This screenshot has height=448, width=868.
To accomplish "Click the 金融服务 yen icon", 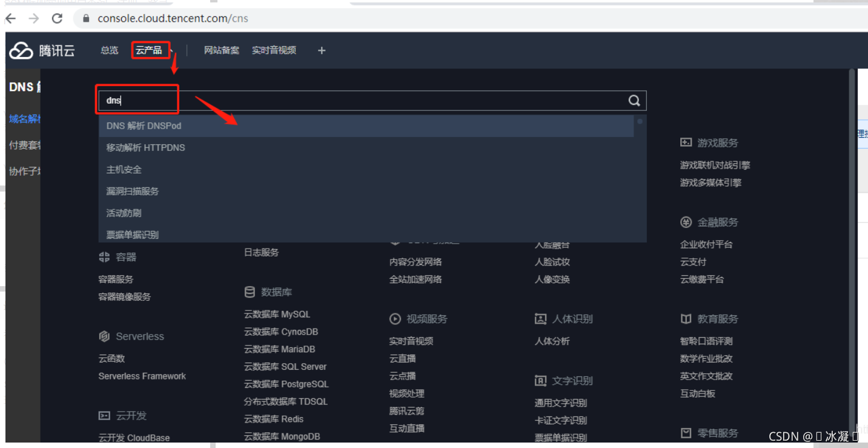I will pos(686,222).
